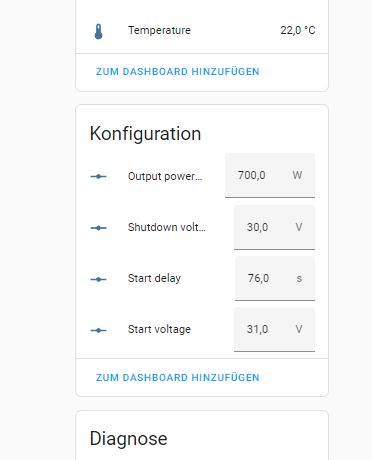Click the slider icon beside Shutdown voltage

99,228
